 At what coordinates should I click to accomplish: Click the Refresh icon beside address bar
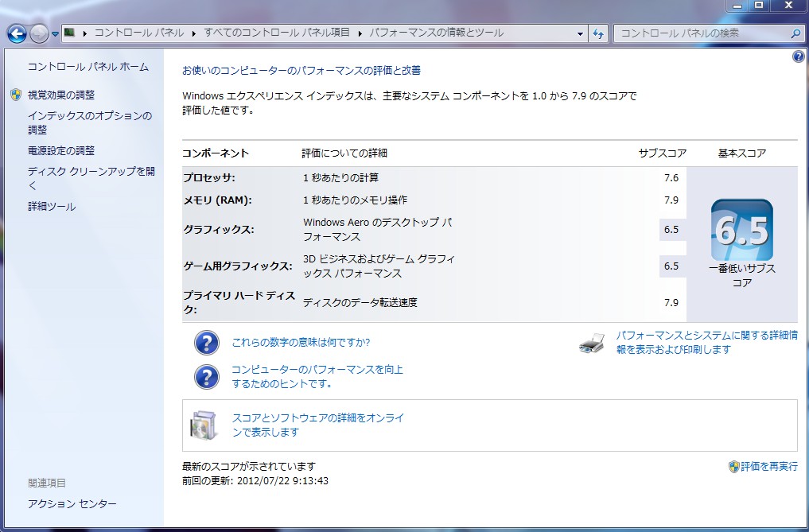[x=599, y=33]
